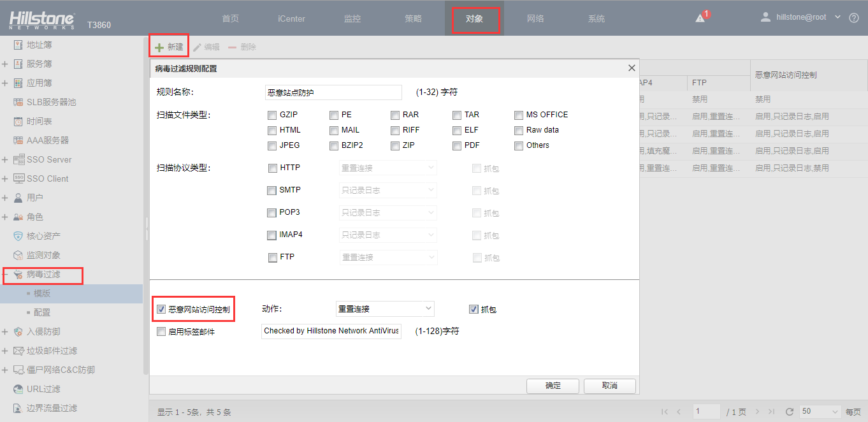The width and height of the screenshot is (868, 422).
Task: Click the 核心资产 shield icon
Action: (x=18, y=236)
